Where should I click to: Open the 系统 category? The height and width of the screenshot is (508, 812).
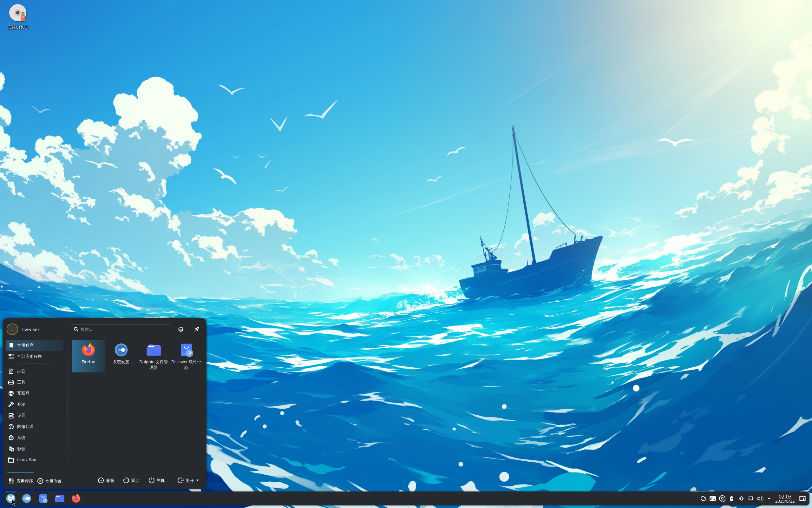35,438
